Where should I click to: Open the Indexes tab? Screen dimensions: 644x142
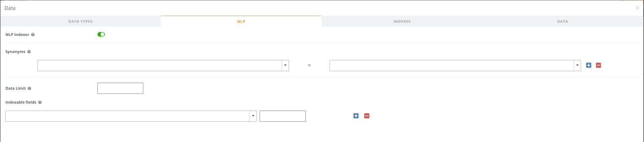(x=402, y=21)
